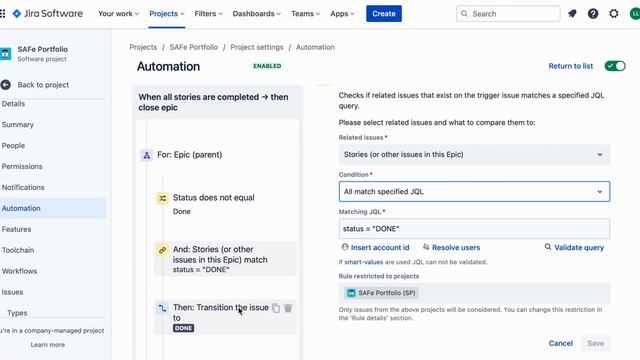Click the Status condition shuffle icon
This screenshot has width=640, height=360.
click(162, 198)
